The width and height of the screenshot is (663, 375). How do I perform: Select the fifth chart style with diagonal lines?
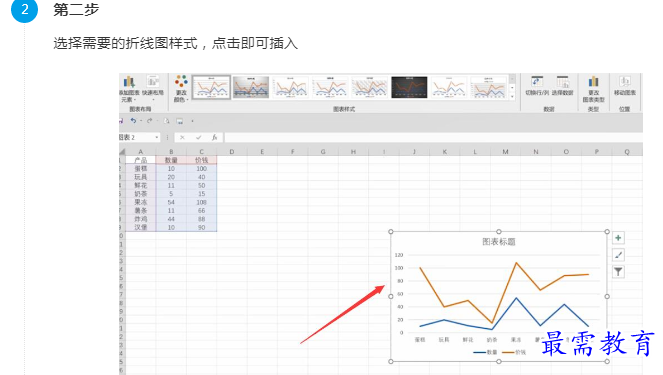[x=370, y=87]
